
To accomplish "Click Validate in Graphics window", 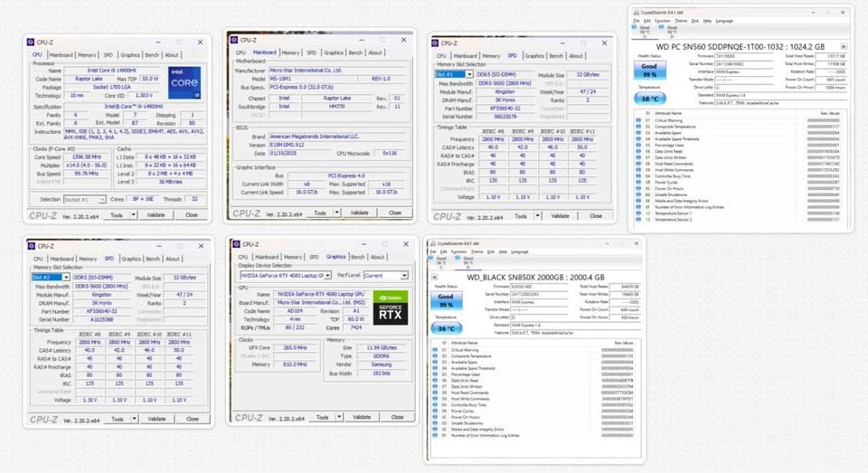I will [x=362, y=417].
